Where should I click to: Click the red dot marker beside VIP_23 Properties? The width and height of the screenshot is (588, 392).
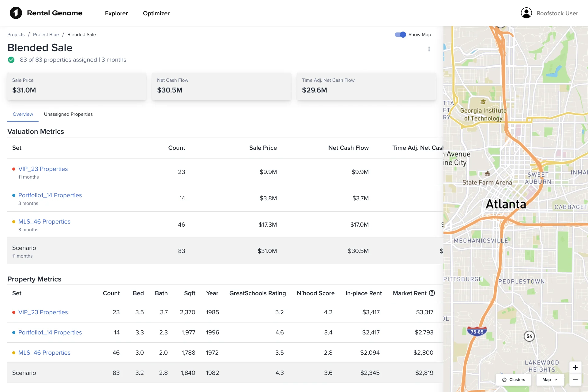pos(13,169)
